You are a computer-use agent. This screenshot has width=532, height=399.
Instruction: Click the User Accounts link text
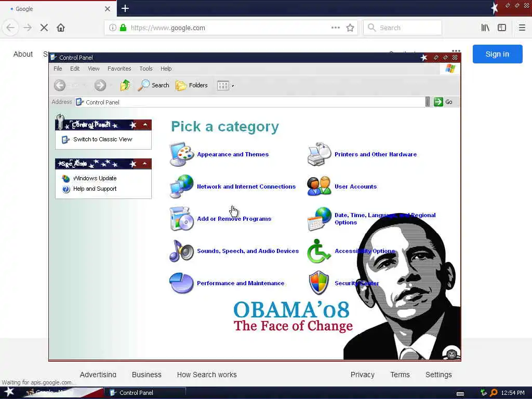tap(355, 187)
